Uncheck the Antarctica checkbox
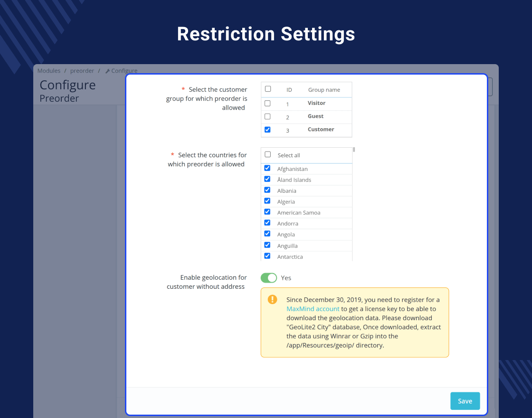 coord(267,256)
